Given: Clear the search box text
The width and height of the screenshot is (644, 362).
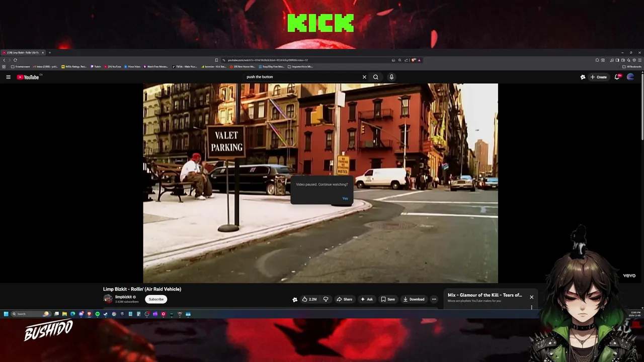Looking at the screenshot, I should coord(364,77).
